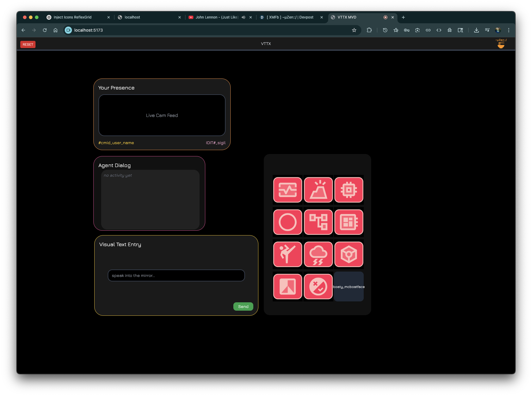532x396 pixels.
Task: Click the screenshot capture toolbar icon
Action: pyautogui.click(x=417, y=30)
